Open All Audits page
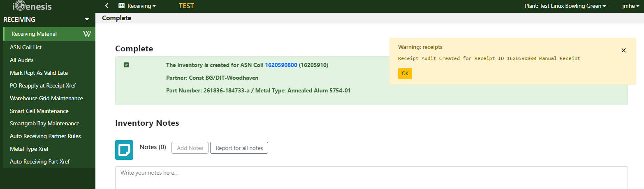 [21, 60]
